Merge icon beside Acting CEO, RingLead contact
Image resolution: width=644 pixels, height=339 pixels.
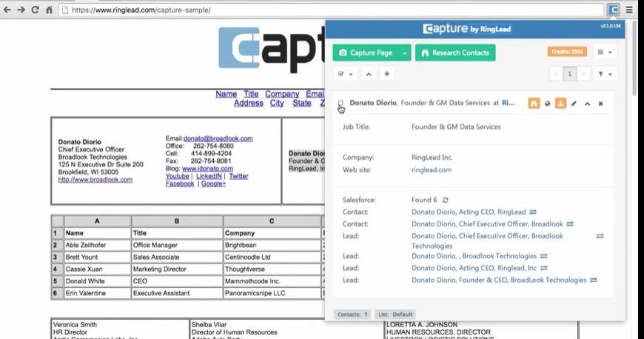533,212
